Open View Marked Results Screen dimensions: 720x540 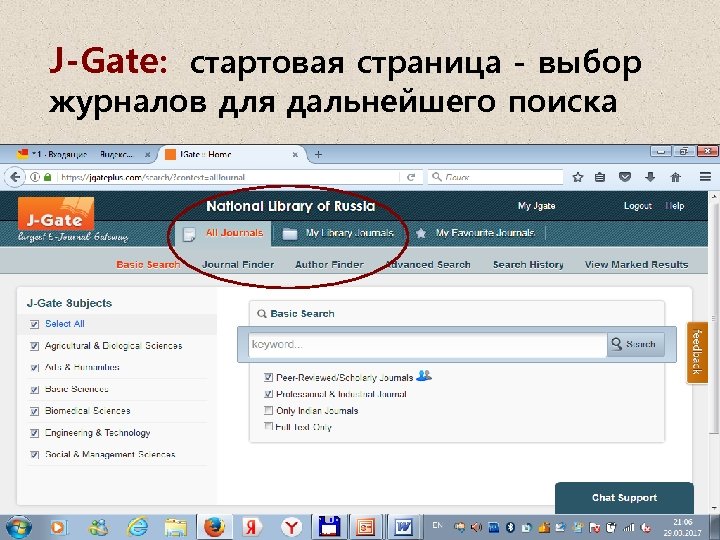click(x=636, y=264)
